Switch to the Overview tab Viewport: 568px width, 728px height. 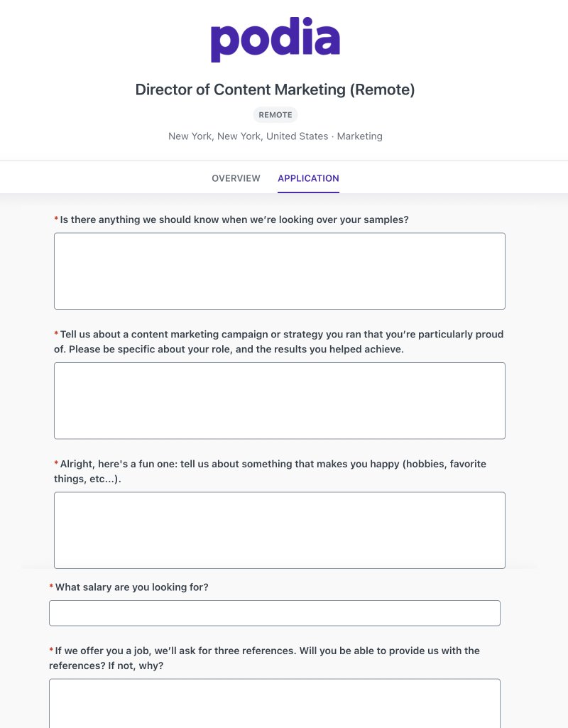[x=236, y=178]
